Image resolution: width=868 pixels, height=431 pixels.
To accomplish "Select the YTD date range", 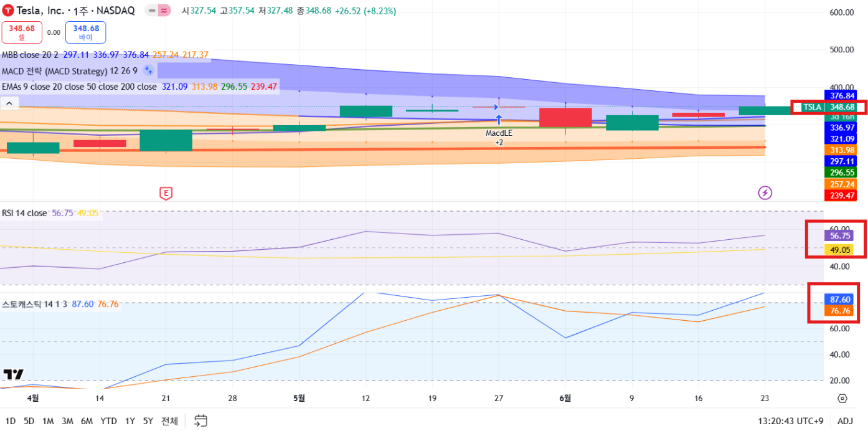I will [108, 421].
